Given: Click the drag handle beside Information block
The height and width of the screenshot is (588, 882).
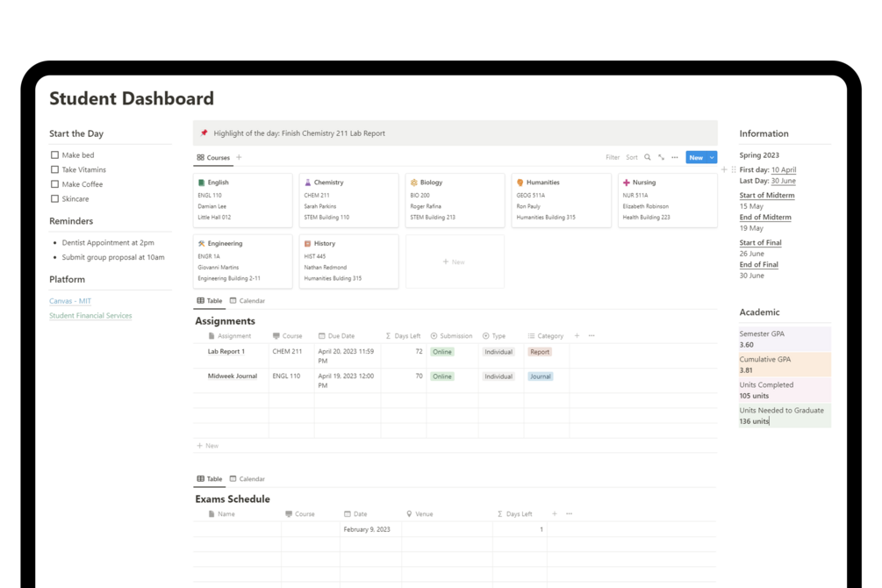Looking at the screenshot, I should [734, 169].
